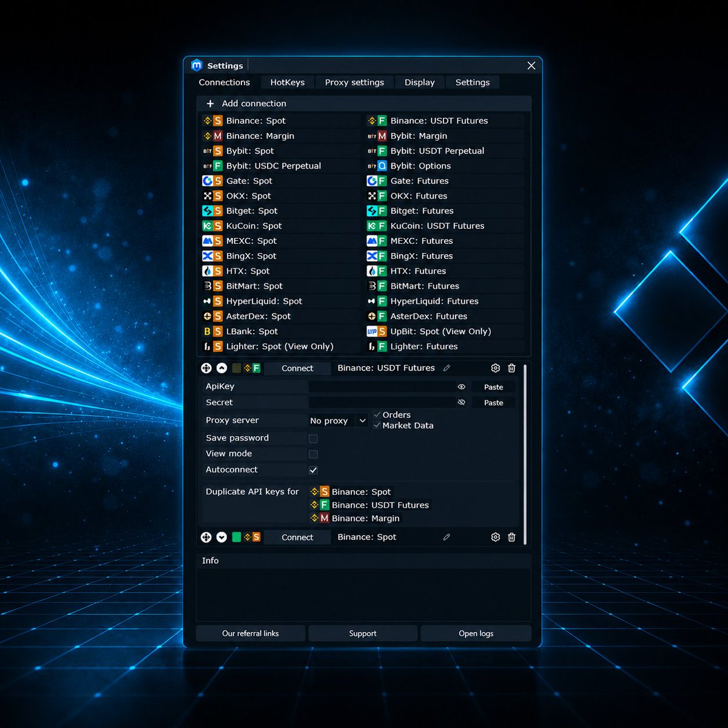Add HyperLiquid: Futures connection
The width and height of the screenshot is (728, 728).
click(x=445, y=301)
